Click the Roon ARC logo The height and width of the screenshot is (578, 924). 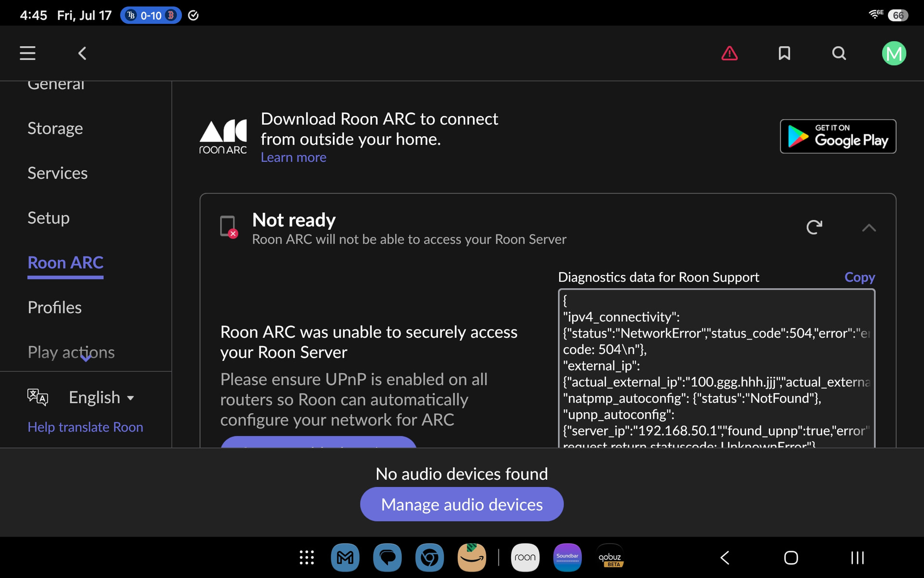[x=223, y=137]
